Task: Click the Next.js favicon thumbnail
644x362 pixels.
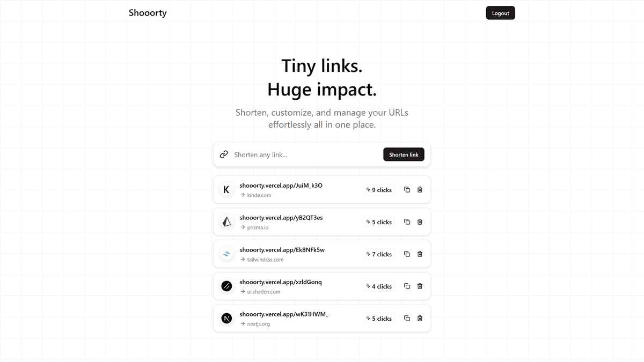Action: pyautogui.click(x=226, y=319)
